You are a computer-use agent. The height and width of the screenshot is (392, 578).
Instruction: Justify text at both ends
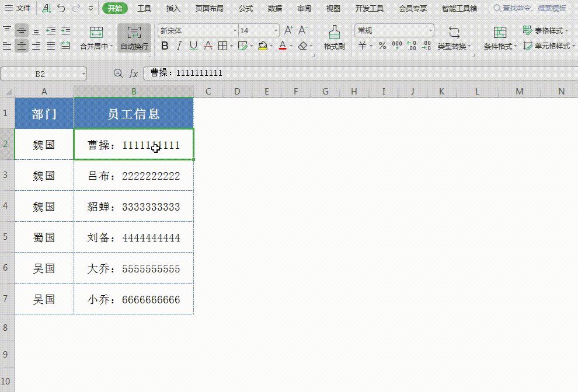click(51, 45)
